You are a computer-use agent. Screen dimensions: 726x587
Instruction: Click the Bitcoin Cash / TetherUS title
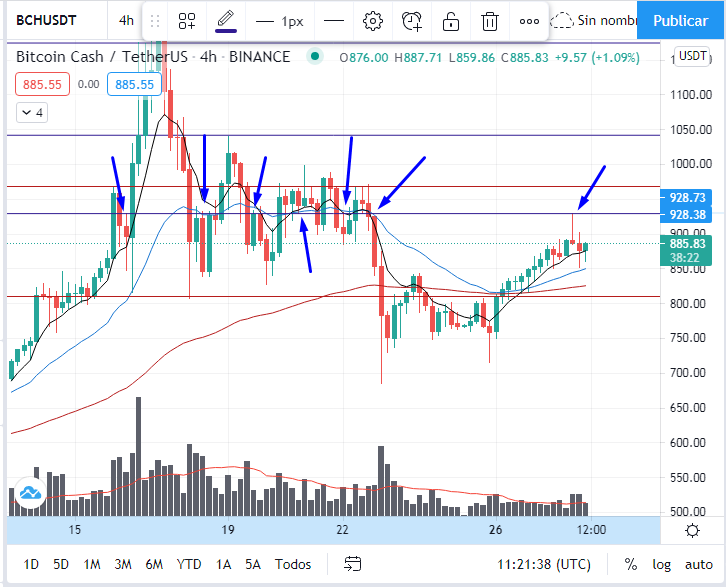(x=102, y=57)
